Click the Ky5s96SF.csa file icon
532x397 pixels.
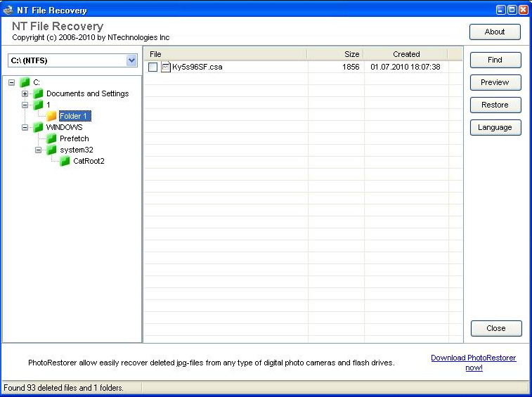tap(166, 67)
